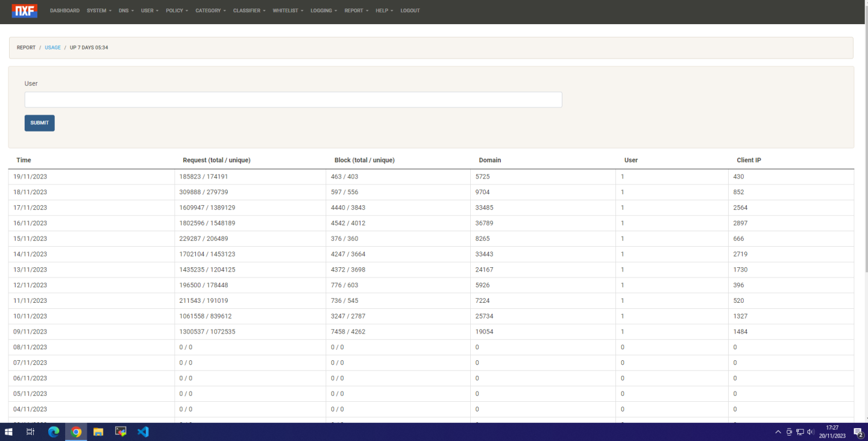
Task: Open the Help dropdown menu
Action: tap(384, 11)
